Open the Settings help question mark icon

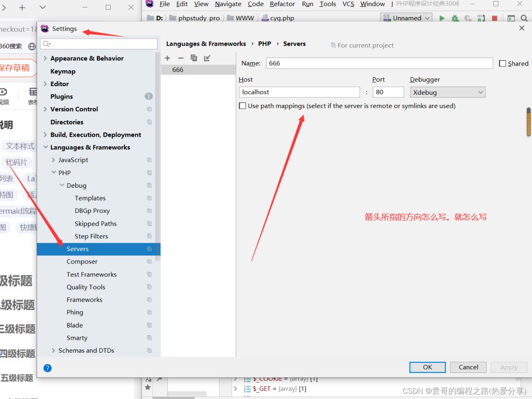click(x=47, y=368)
